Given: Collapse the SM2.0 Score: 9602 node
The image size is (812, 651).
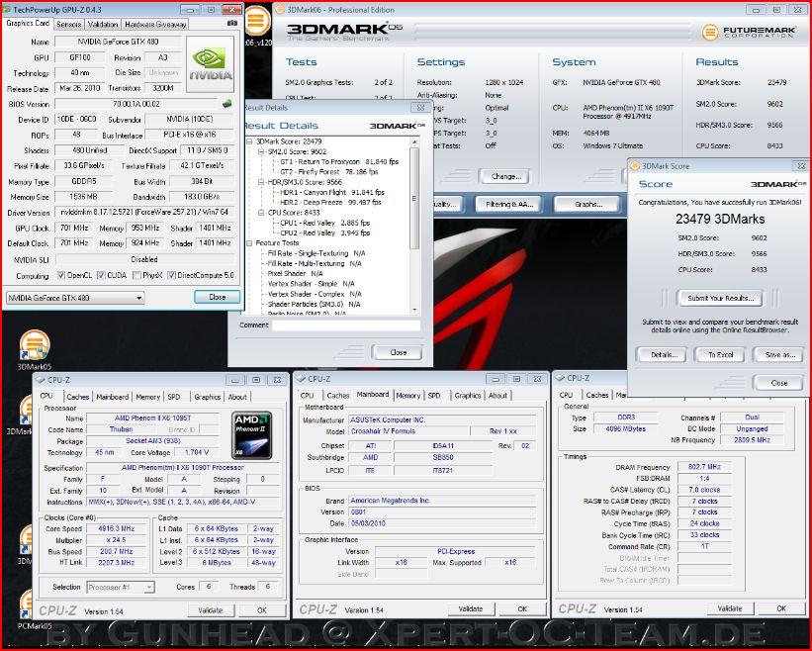Looking at the screenshot, I should 261,151.
